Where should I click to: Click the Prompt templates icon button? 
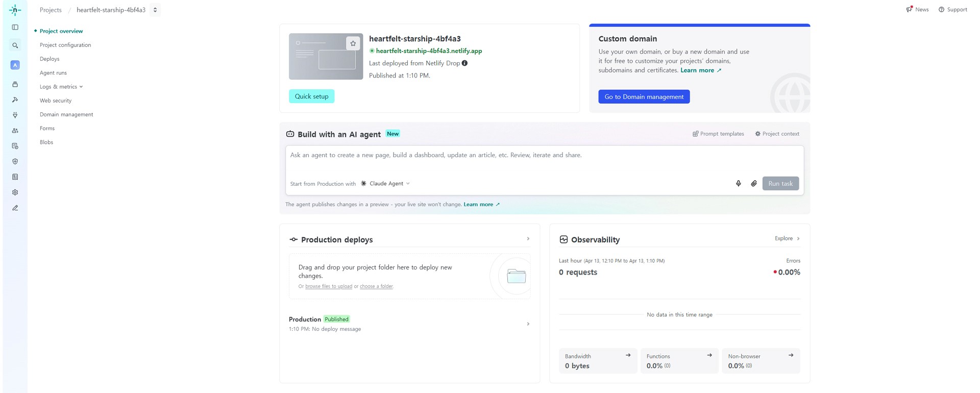coord(718,134)
